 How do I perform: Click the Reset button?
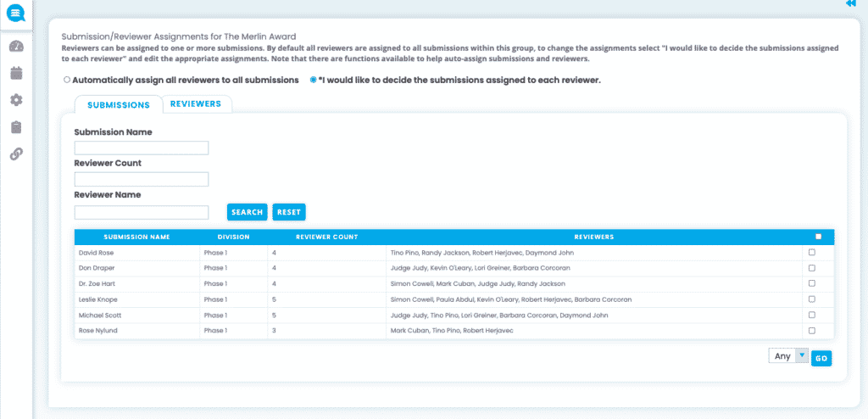click(x=289, y=212)
